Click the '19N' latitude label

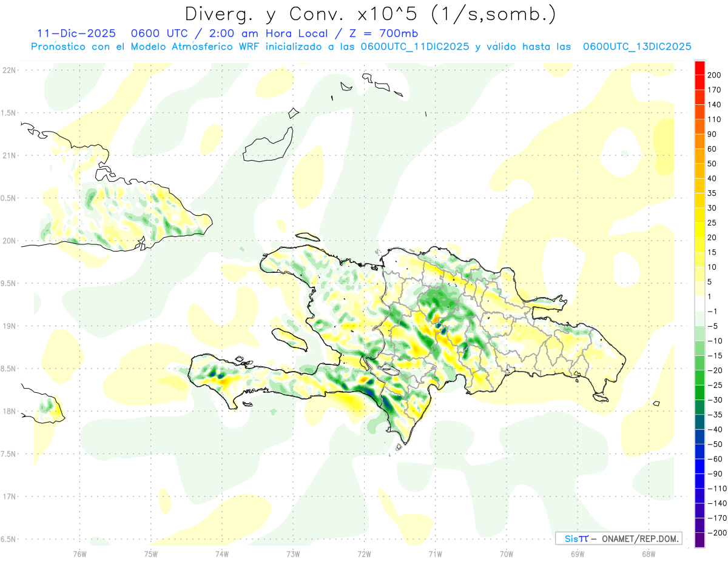[9, 326]
